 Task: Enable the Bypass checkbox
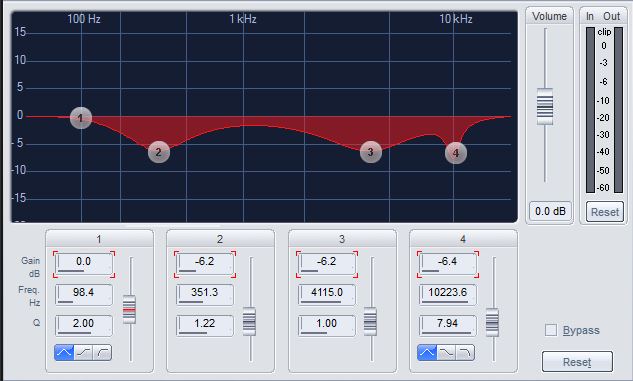[x=551, y=330]
